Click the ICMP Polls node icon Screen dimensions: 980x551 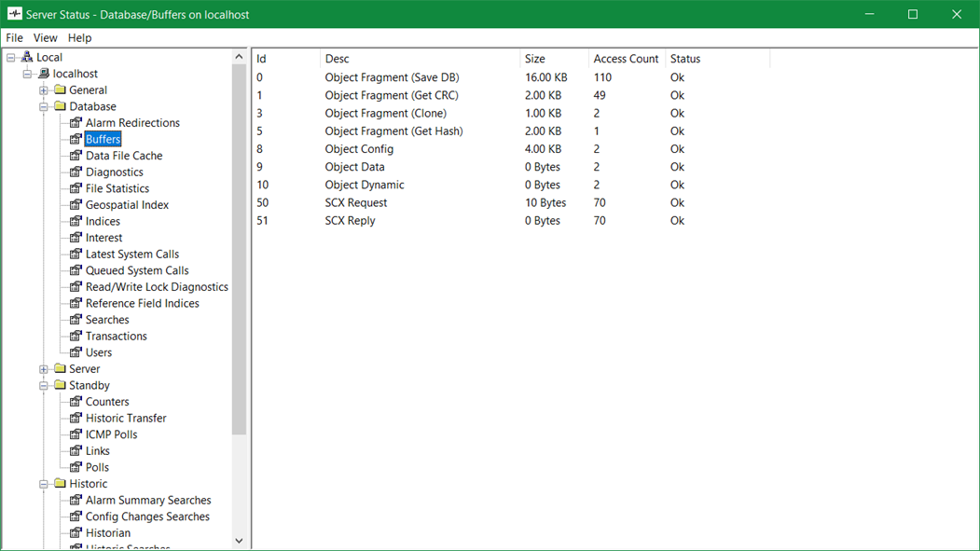(x=76, y=434)
